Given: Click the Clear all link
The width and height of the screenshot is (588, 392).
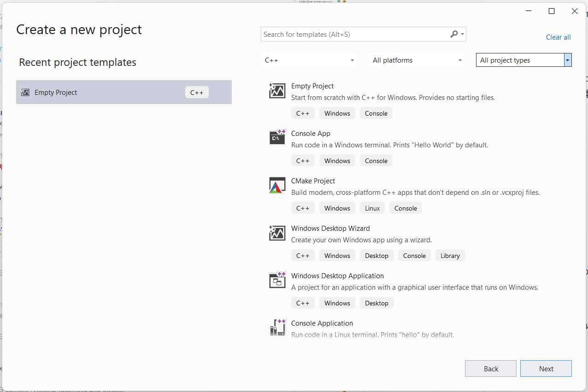Looking at the screenshot, I should [x=558, y=37].
